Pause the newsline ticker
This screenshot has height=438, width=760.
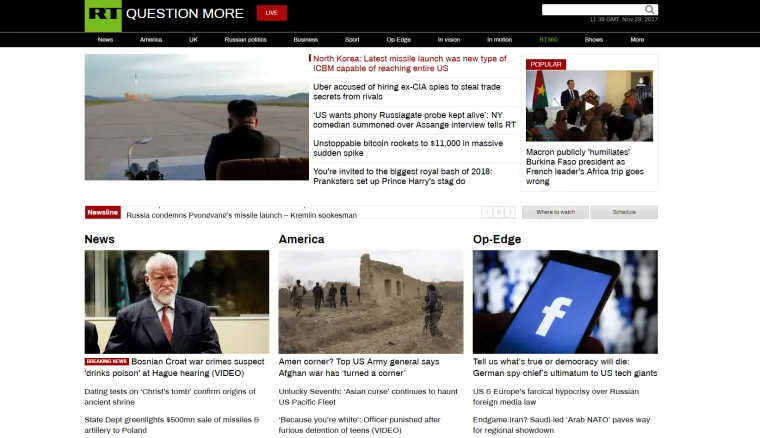tap(498, 212)
